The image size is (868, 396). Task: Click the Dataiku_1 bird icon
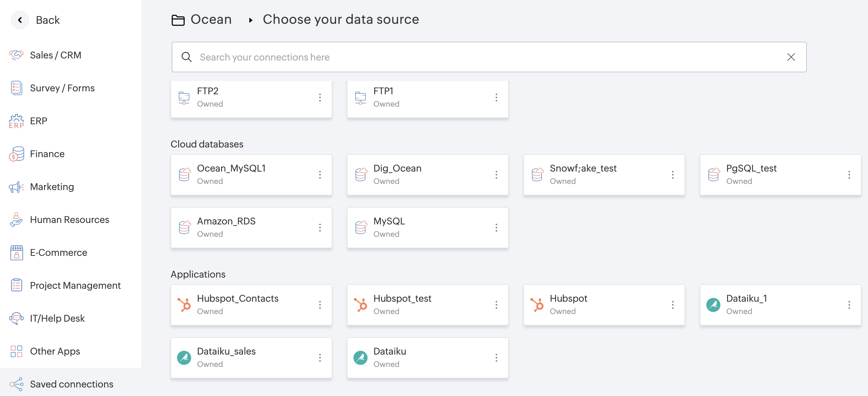coord(713,305)
